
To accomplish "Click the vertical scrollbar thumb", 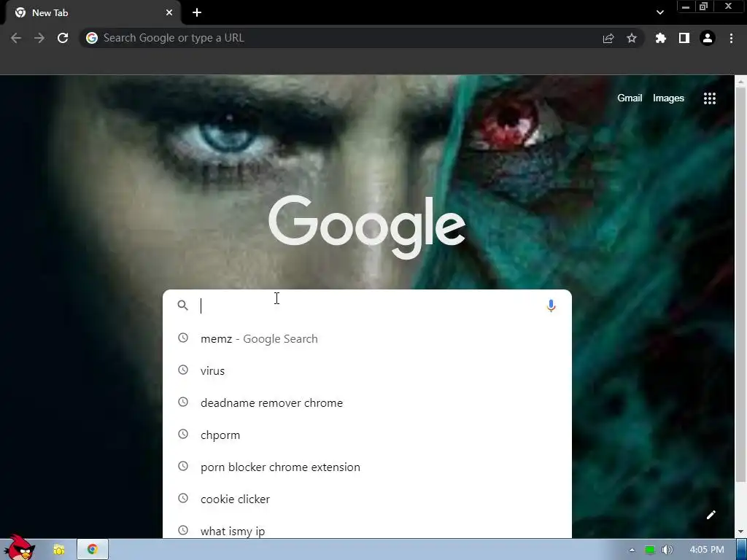I will 740,284.
